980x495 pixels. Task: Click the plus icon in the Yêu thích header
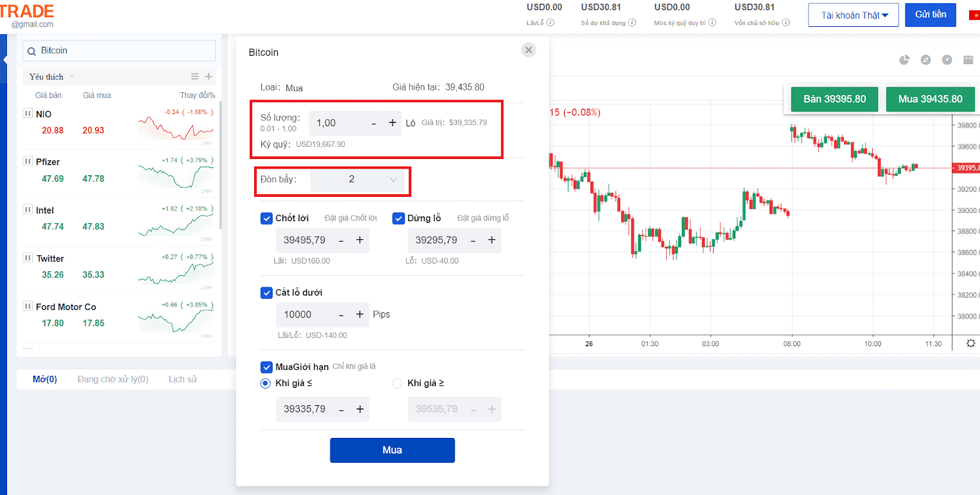(x=209, y=76)
